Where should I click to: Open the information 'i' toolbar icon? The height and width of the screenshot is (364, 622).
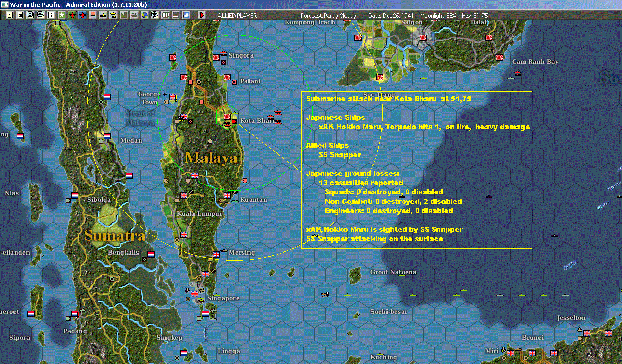(x=51, y=15)
